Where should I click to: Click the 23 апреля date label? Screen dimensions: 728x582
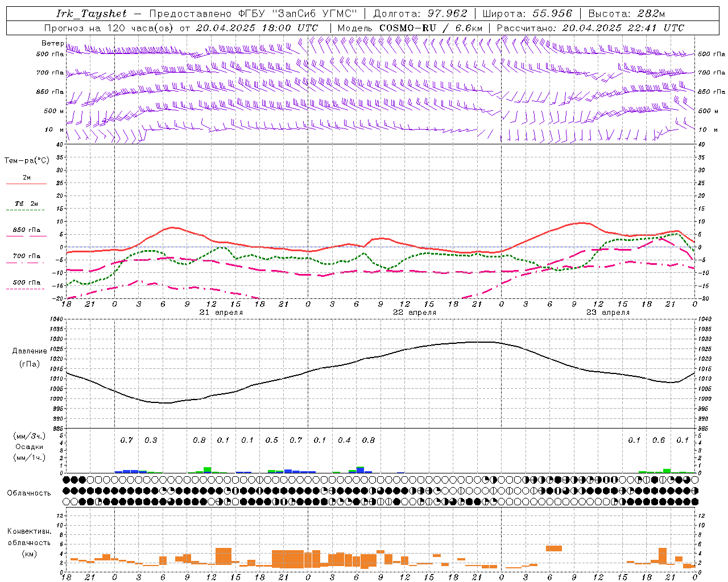608,313
